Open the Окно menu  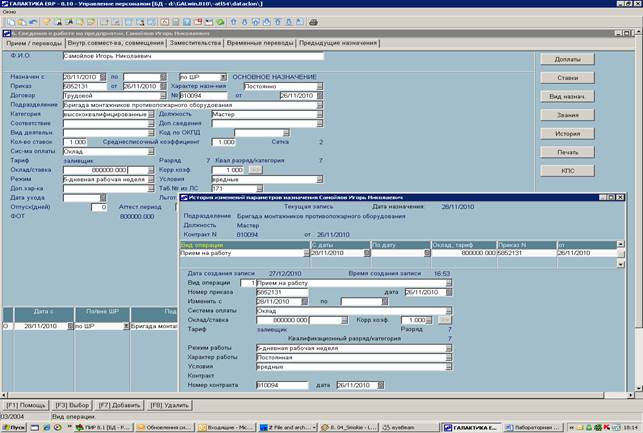tap(11, 12)
